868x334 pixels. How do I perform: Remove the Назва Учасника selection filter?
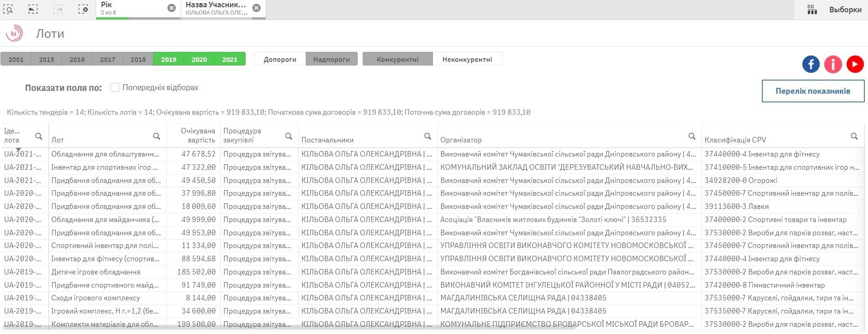257,8
